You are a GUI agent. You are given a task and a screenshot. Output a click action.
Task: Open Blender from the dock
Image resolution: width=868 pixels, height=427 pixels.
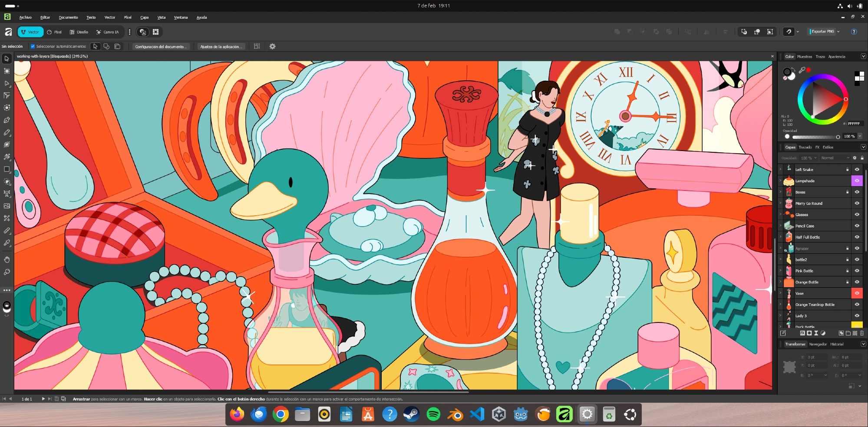pyautogui.click(x=455, y=415)
